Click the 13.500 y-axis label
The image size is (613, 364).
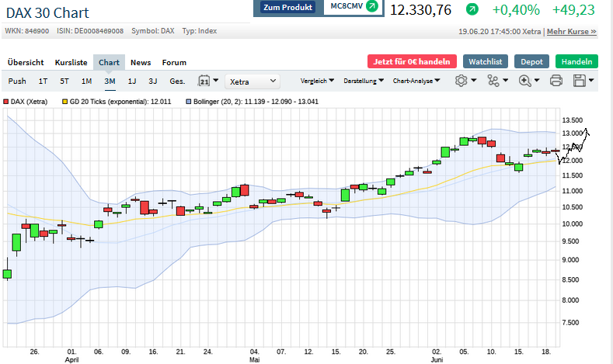(573, 120)
